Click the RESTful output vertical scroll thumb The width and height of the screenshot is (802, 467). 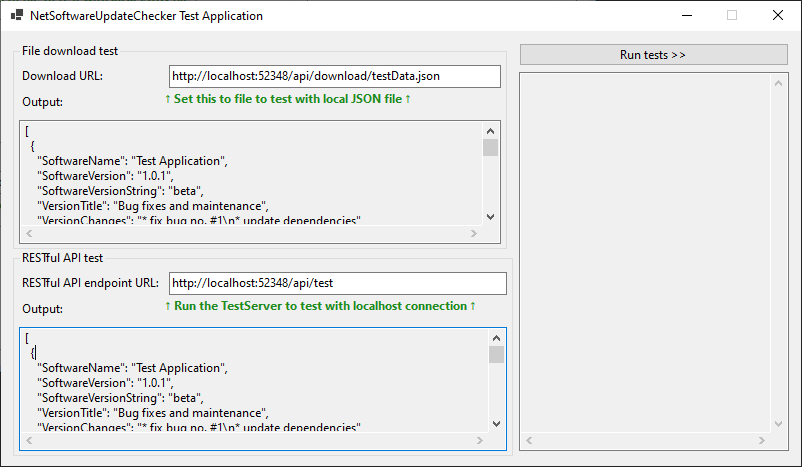(x=496, y=354)
